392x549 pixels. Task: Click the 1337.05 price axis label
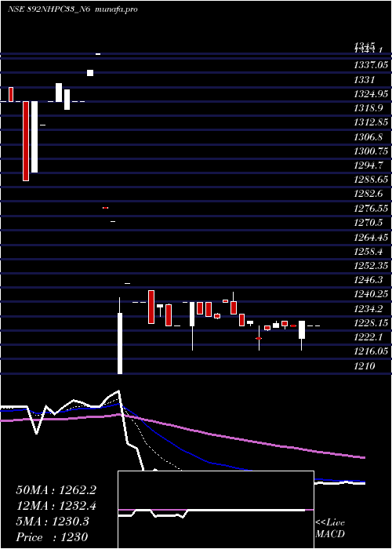pyautogui.click(x=371, y=65)
